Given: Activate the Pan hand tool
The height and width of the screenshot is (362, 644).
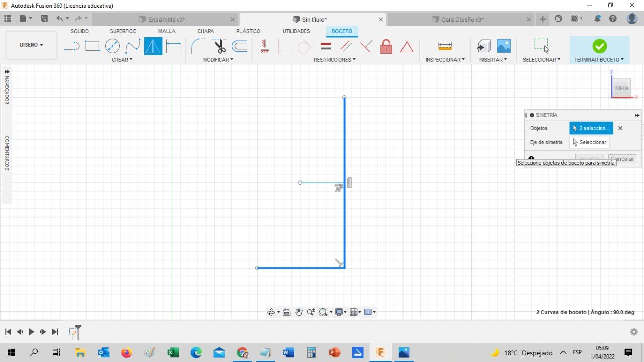Looking at the screenshot, I should point(299,312).
